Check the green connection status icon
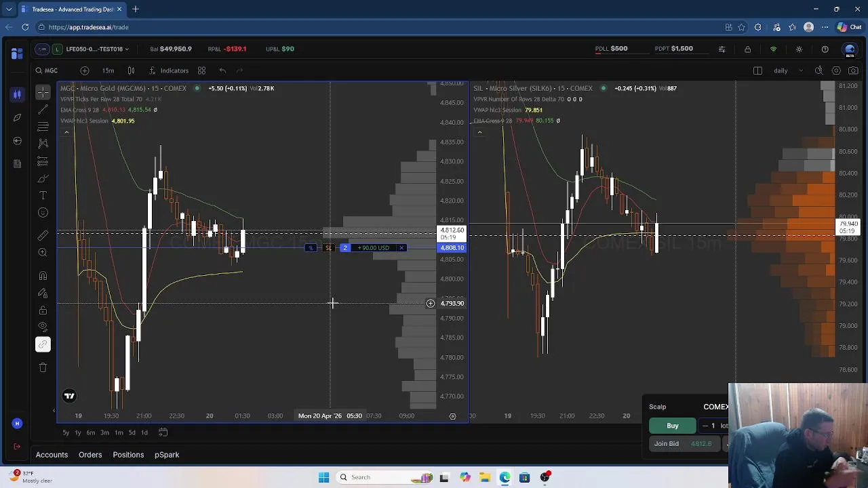868x488 pixels. [x=773, y=49]
